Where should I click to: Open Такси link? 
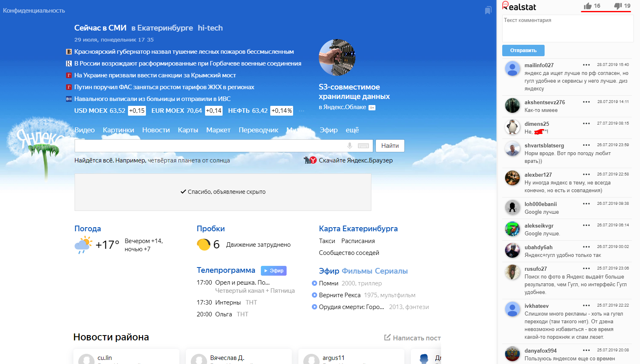327,241
